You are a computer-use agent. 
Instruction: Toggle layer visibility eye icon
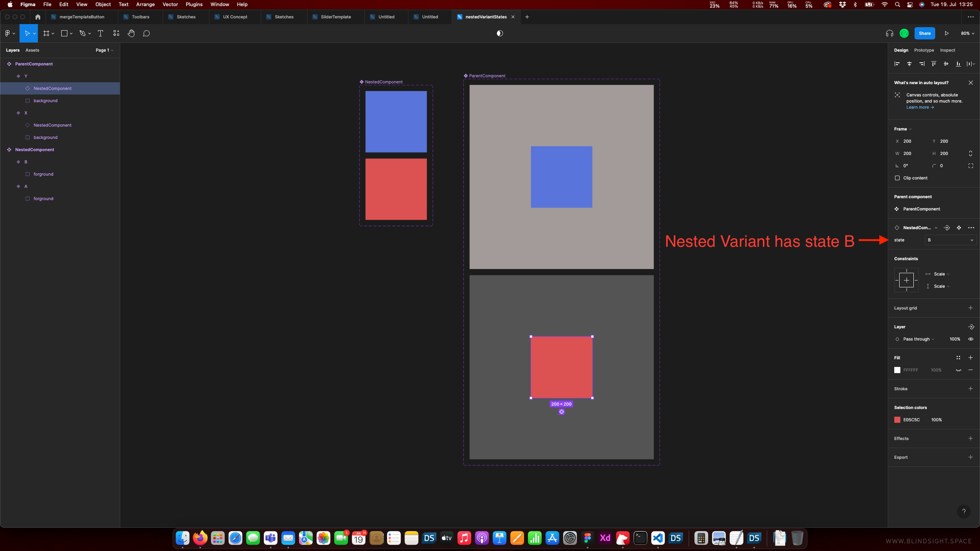[x=971, y=339]
